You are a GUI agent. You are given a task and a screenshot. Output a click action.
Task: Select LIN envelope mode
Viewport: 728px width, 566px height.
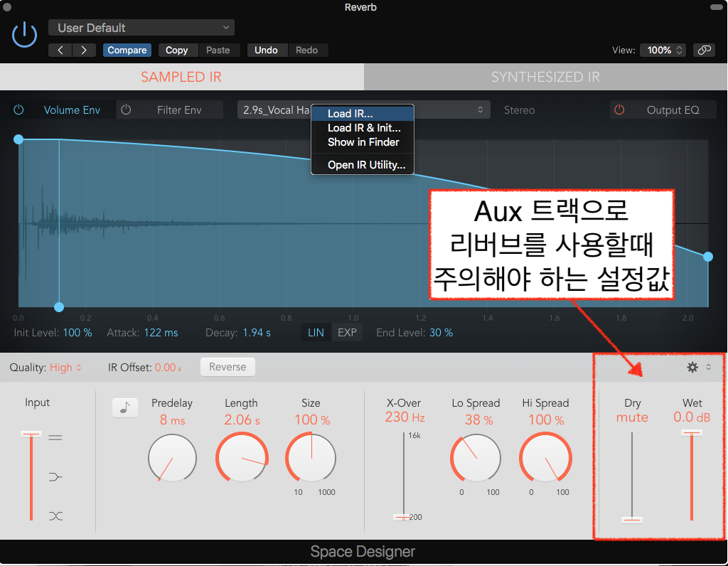[316, 333]
